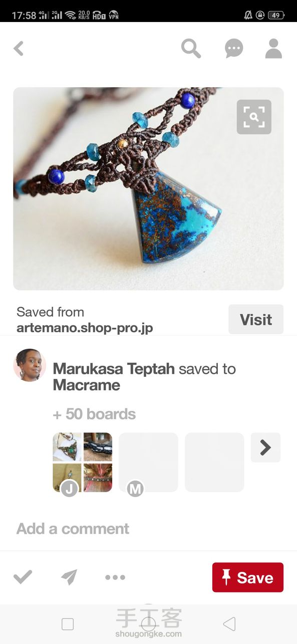Open the profile person icon
297x644 pixels.
273,49
